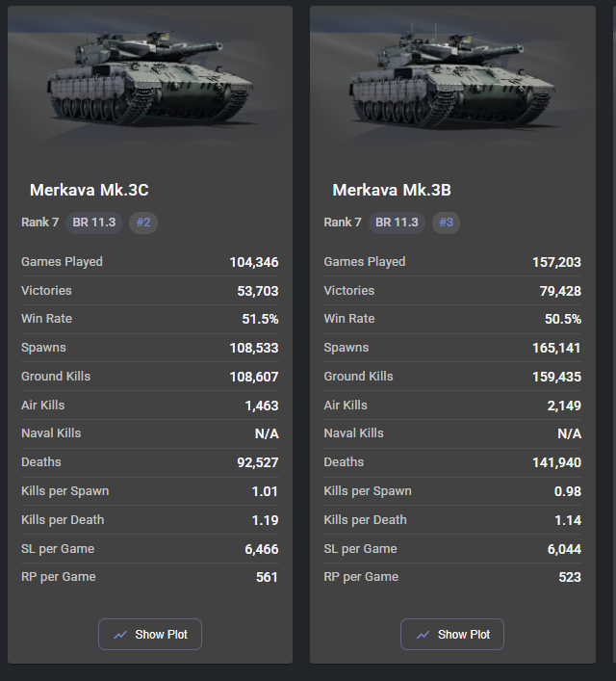The image size is (616, 681).
Task: Click the #2 ranking badge
Action: pos(143,223)
